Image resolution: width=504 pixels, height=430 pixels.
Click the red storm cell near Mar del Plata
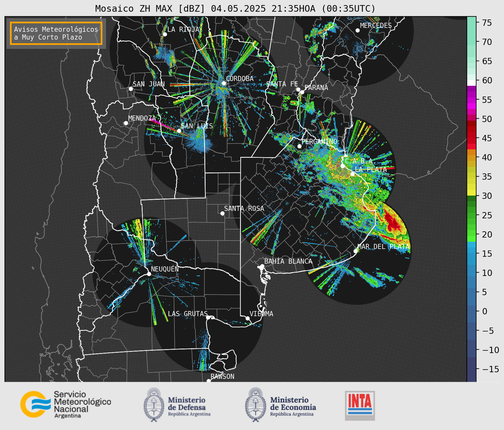click(x=392, y=221)
